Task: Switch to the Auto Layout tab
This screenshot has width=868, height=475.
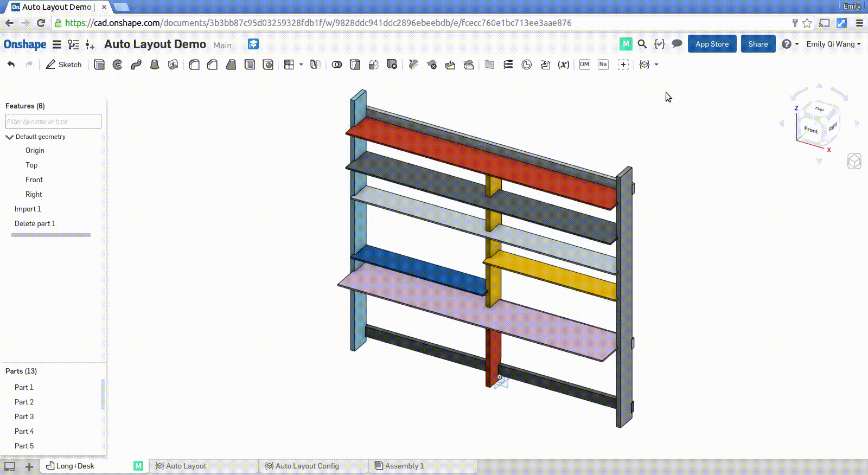Action: click(x=186, y=466)
